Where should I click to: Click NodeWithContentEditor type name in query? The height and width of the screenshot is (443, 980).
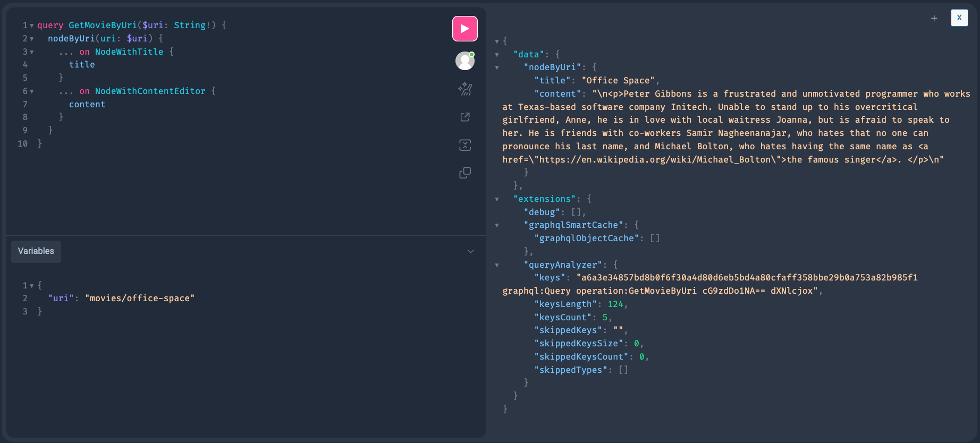[150, 91]
